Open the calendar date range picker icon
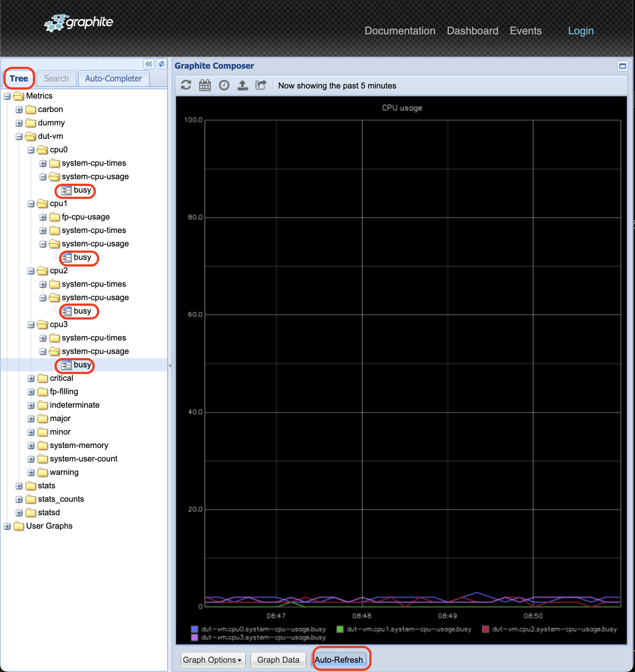635x672 pixels. click(205, 85)
